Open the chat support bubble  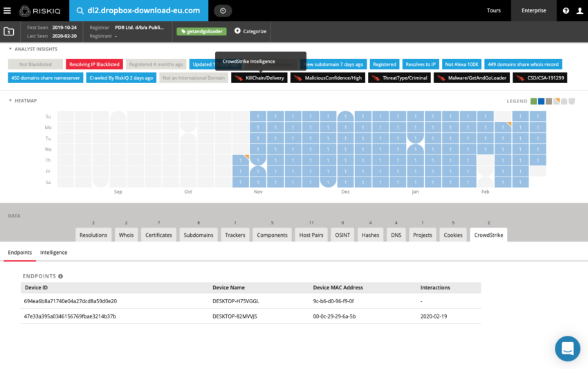[567, 348]
